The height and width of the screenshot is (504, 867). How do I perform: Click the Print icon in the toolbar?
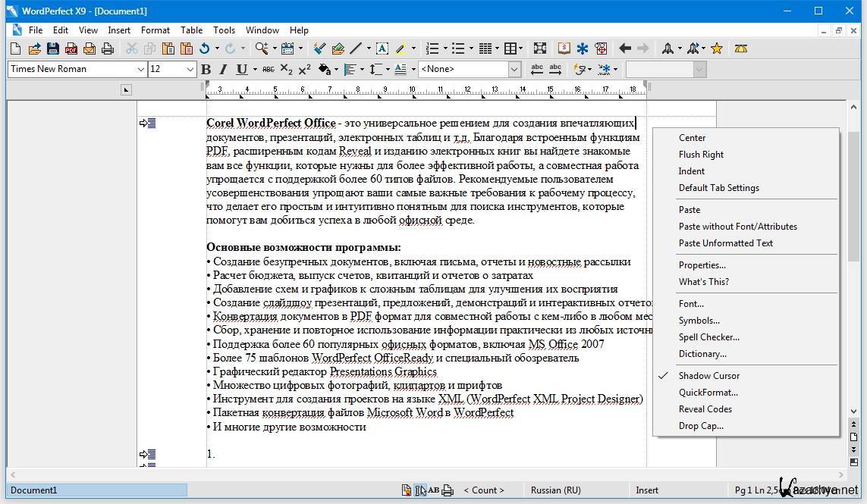pyautogui.click(x=108, y=49)
